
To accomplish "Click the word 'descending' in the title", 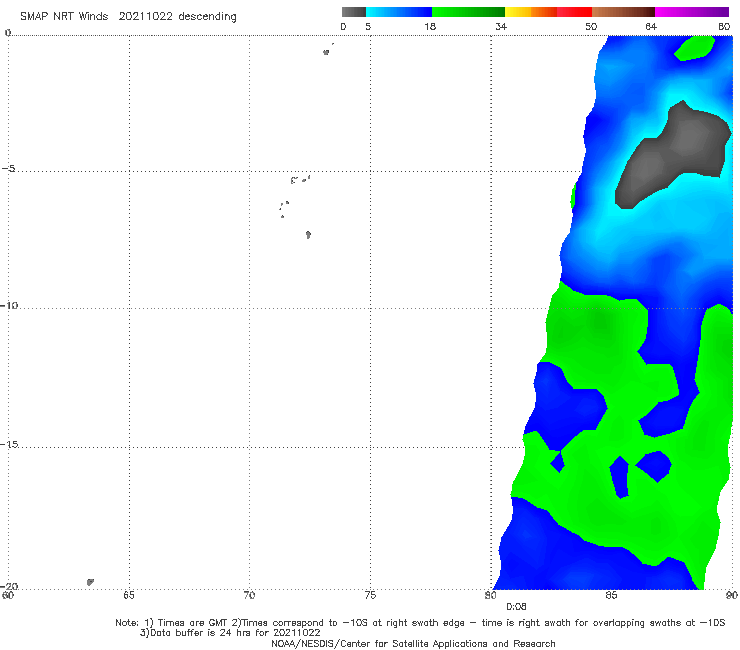I will coord(208,17).
